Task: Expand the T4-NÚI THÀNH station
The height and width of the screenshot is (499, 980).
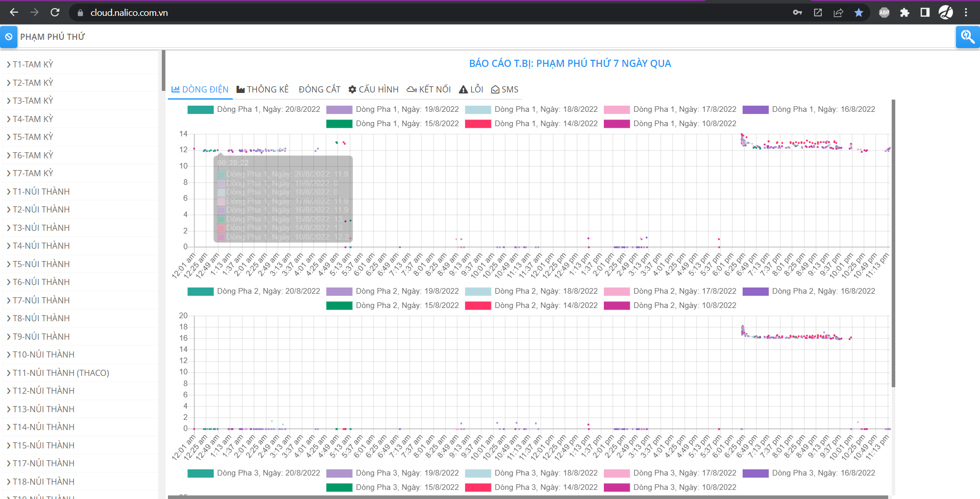Action: tap(9, 246)
